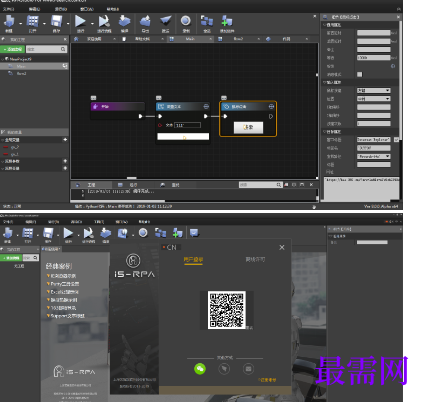Click the play Run icon in lower window toolbar
The height and width of the screenshot is (402, 427).
click(68, 233)
